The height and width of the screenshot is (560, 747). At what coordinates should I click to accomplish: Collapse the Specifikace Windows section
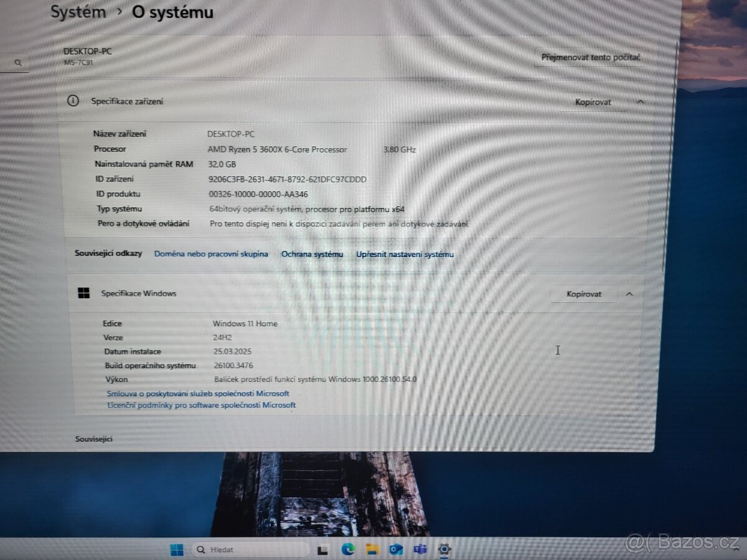point(629,294)
